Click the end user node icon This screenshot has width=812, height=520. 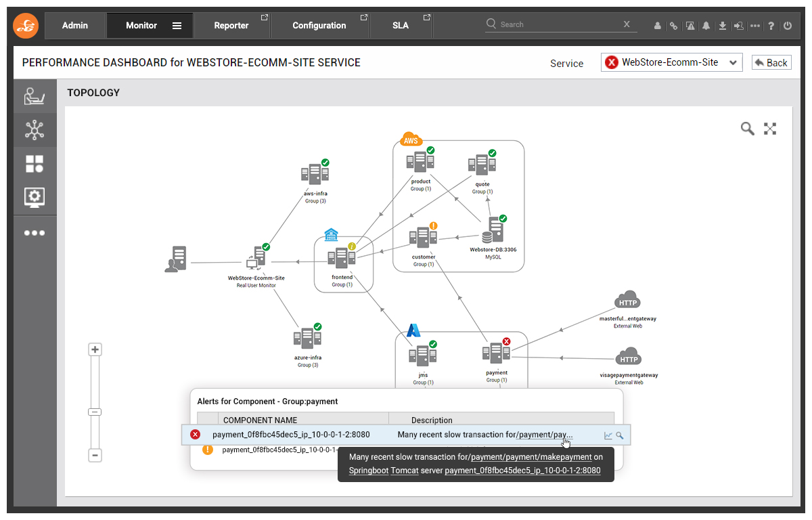pyautogui.click(x=175, y=259)
